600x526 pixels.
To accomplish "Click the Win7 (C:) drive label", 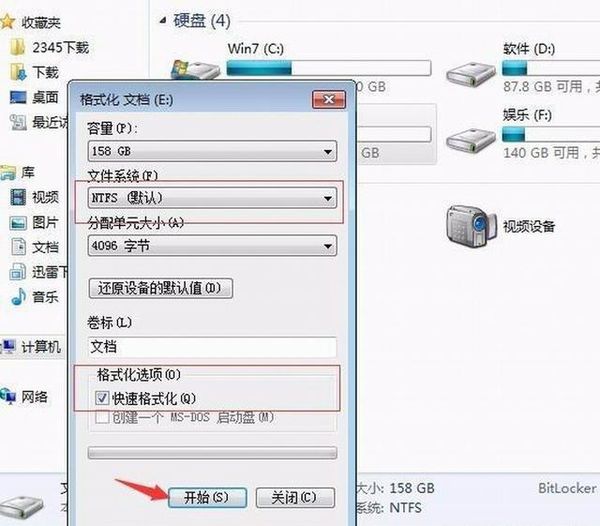I will click(256, 49).
